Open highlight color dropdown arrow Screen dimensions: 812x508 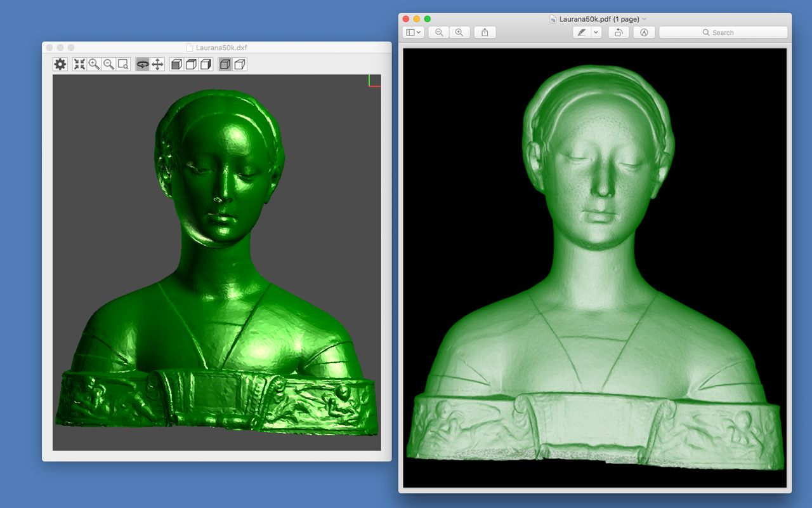596,32
